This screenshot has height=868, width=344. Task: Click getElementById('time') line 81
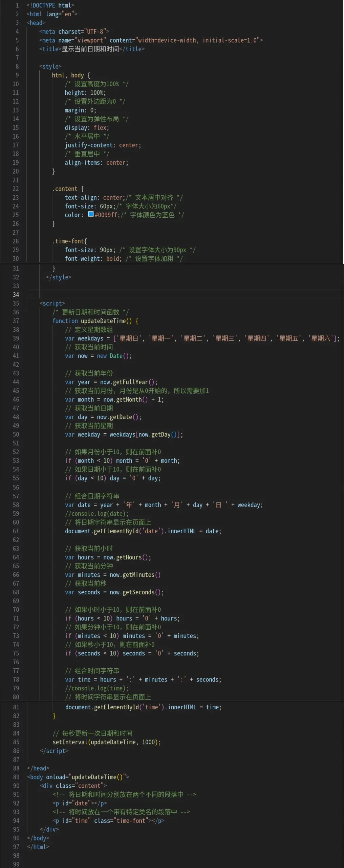pyautogui.click(x=144, y=707)
